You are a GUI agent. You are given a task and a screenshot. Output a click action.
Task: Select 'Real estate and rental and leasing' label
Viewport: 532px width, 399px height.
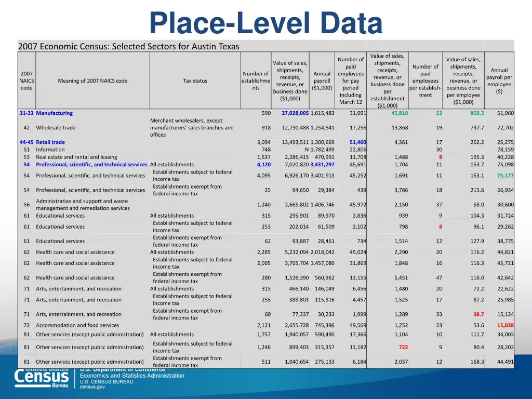tap(76, 157)
